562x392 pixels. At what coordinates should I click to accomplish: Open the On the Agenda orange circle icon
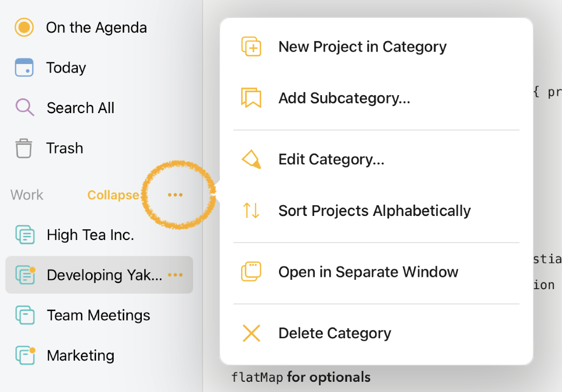tap(24, 28)
